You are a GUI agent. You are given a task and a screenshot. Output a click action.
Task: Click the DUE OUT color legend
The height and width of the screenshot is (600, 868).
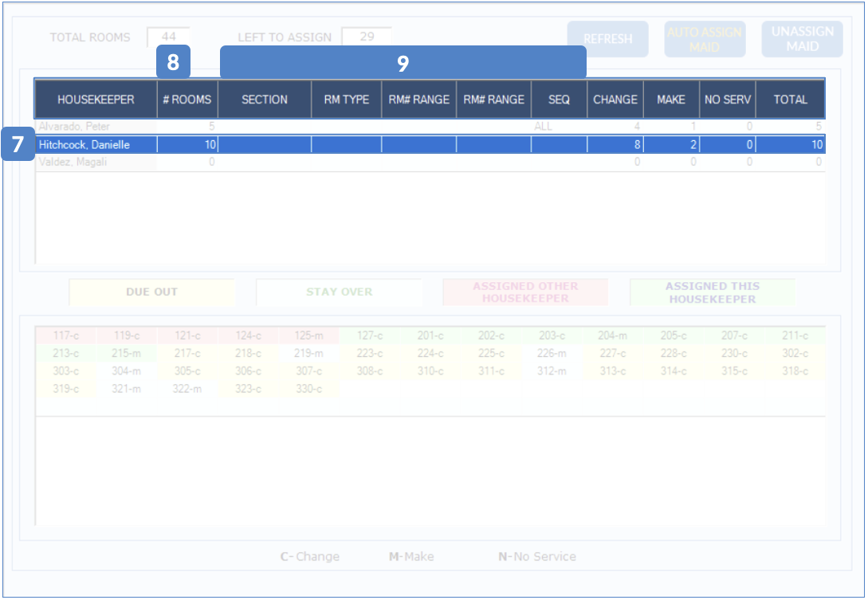coord(151,292)
